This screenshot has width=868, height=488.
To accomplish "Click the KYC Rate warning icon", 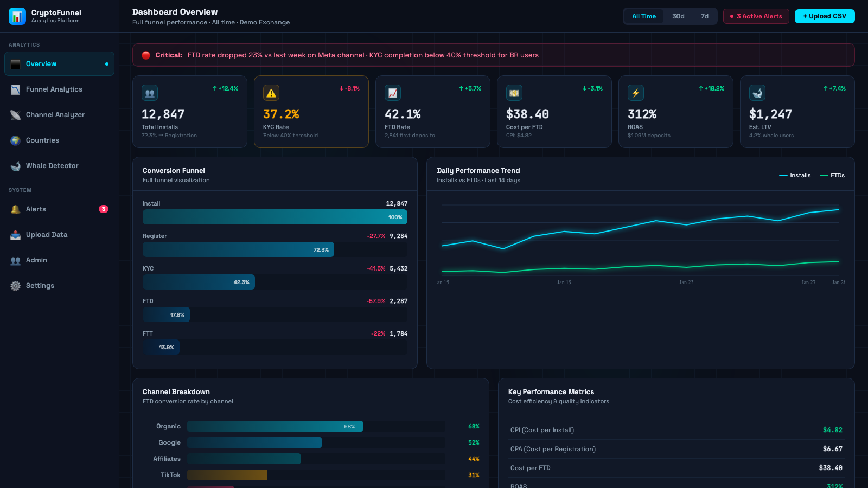I will point(271,92).
